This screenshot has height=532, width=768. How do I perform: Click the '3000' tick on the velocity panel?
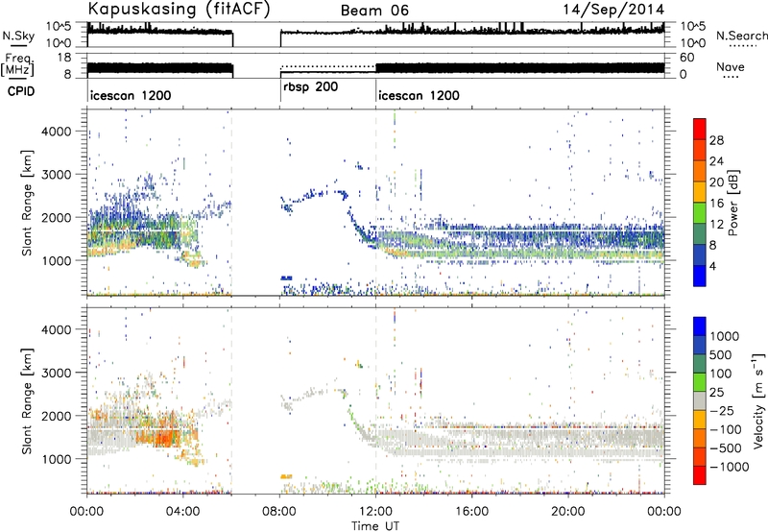(56, 373)
